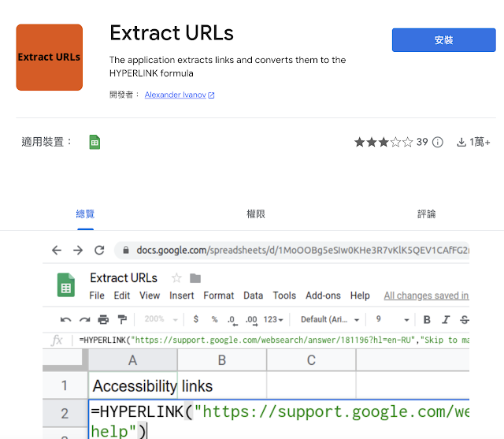
Task: Click the Google Sheets compatible-device icon
Action: coord(94,142)
